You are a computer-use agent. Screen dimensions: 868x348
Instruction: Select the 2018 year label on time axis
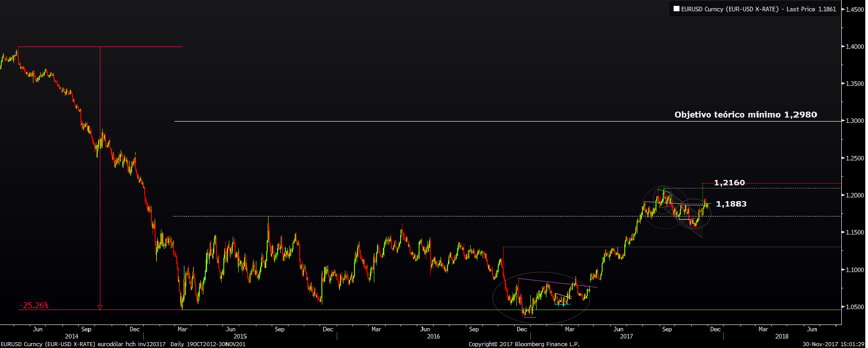(782, 336)
